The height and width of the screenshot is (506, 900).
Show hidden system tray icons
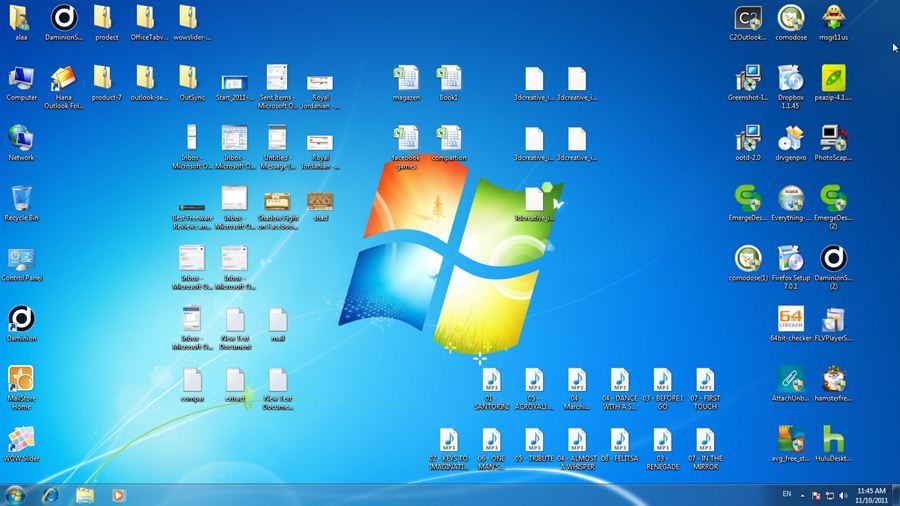(x=802, y=495)
